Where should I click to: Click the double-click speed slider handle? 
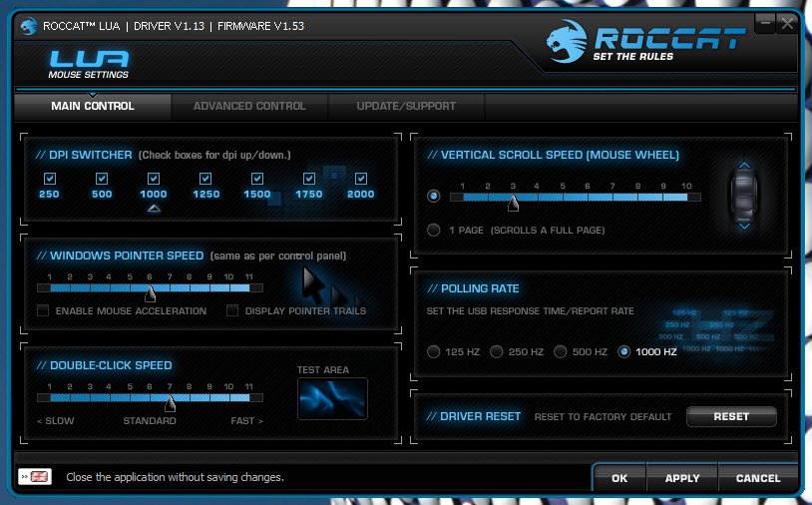click(x=171, y=402)
